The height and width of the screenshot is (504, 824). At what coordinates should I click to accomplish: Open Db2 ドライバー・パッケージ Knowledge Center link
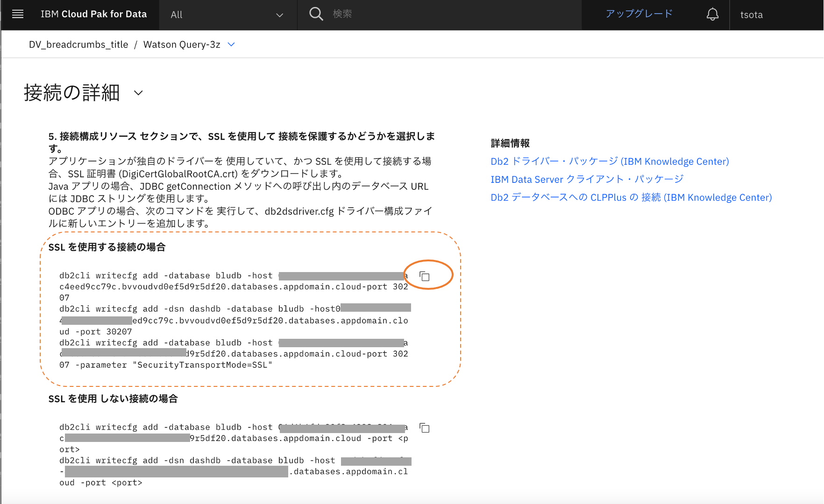tap(610, 161)
